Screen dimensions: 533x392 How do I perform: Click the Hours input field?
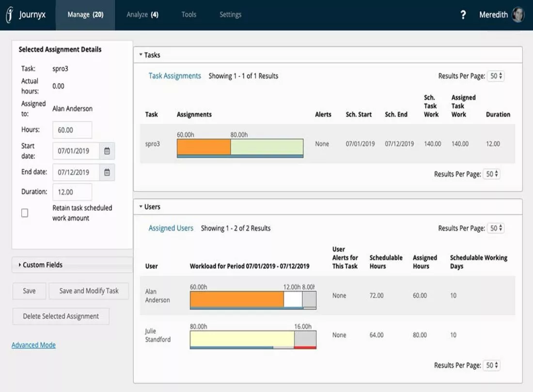[72, 130]
